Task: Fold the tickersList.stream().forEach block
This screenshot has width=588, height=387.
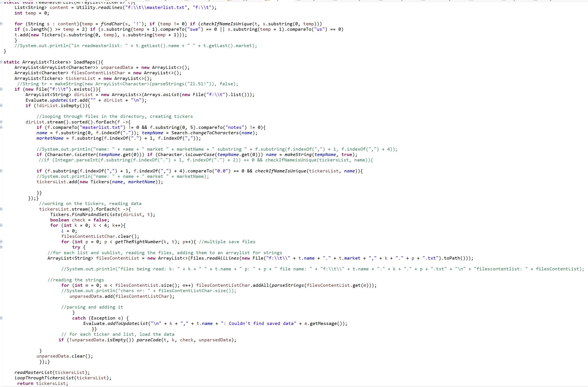Action: [1, 209]
